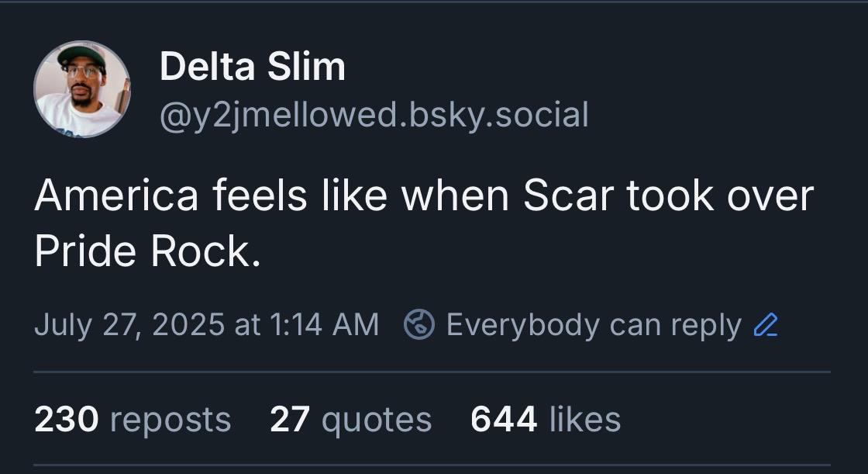This screenshot has width=868, height=474.
Task: Click bsky.social portion of the handle
Action: (x=498, y=116)
